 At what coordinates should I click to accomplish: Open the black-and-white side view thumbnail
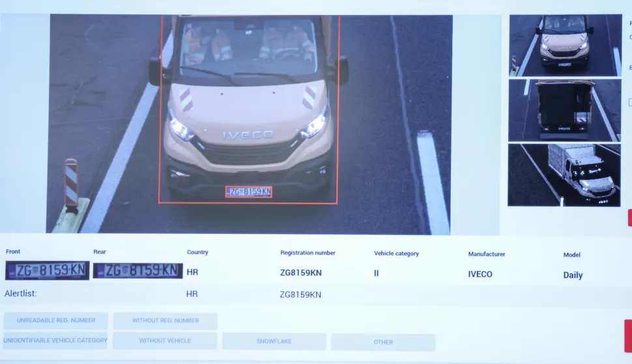564,175
